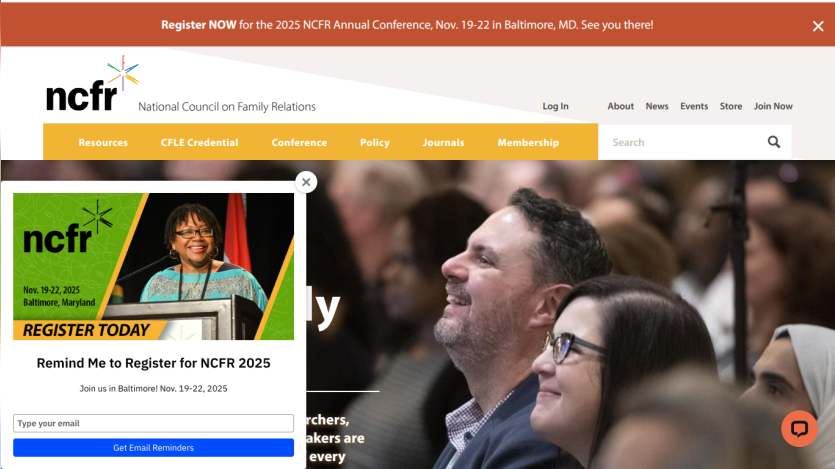This screenshot has height=469, width=835.
Task: Open the Events link
Action: coord(694,106)
